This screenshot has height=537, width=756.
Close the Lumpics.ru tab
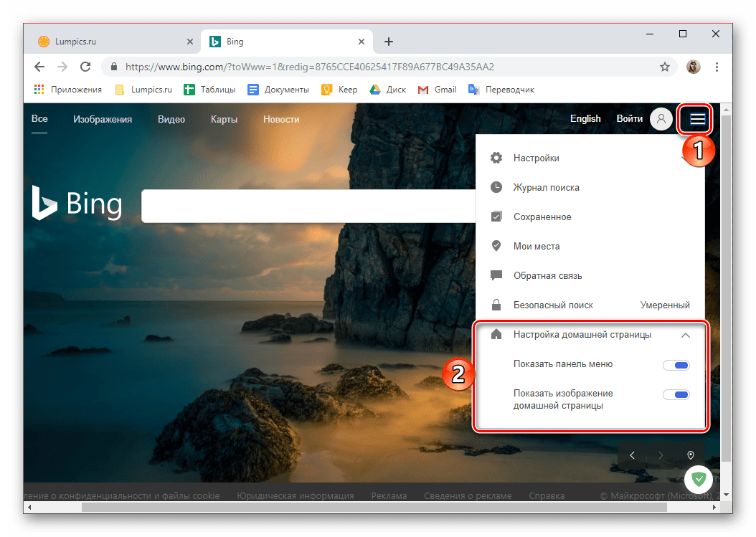point(190,42)
